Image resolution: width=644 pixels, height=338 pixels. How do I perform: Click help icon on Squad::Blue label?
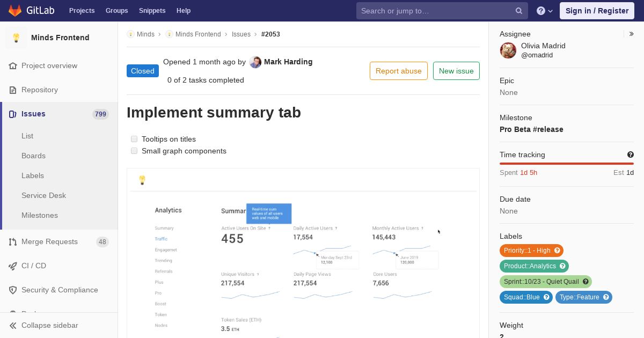546,297
